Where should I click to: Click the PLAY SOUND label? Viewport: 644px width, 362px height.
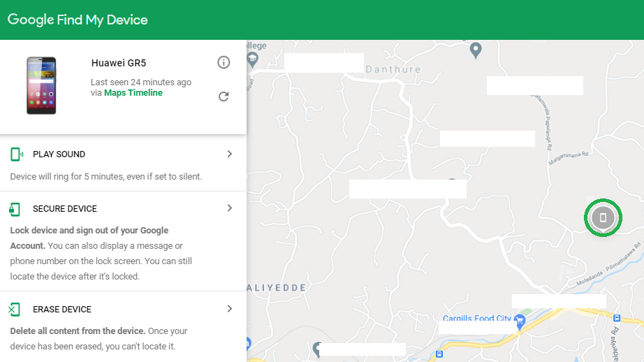pos(59,154)
